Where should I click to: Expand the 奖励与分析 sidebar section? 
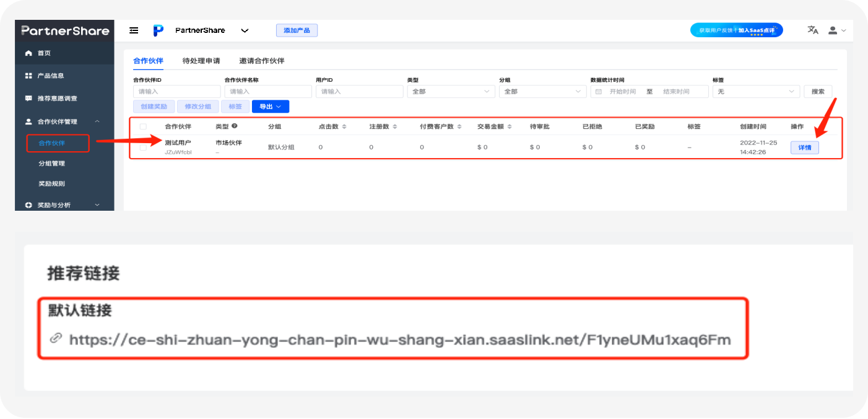point(54,205)
